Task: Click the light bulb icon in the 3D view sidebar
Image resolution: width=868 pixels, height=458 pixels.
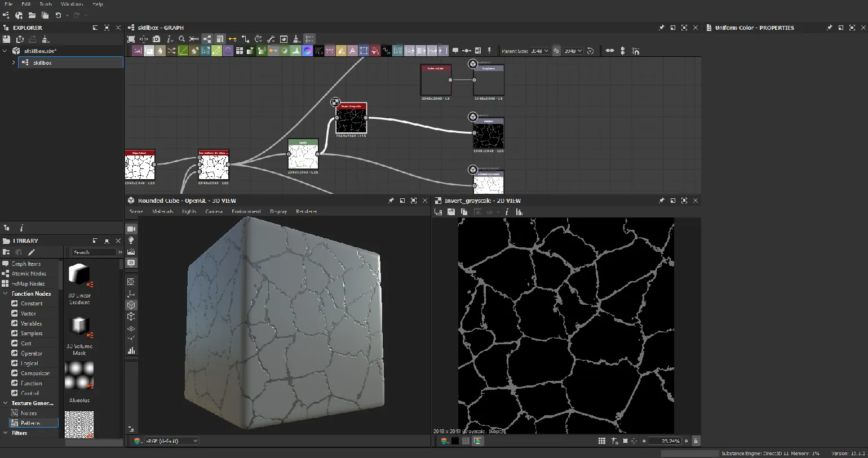Action: coord(131,241)
